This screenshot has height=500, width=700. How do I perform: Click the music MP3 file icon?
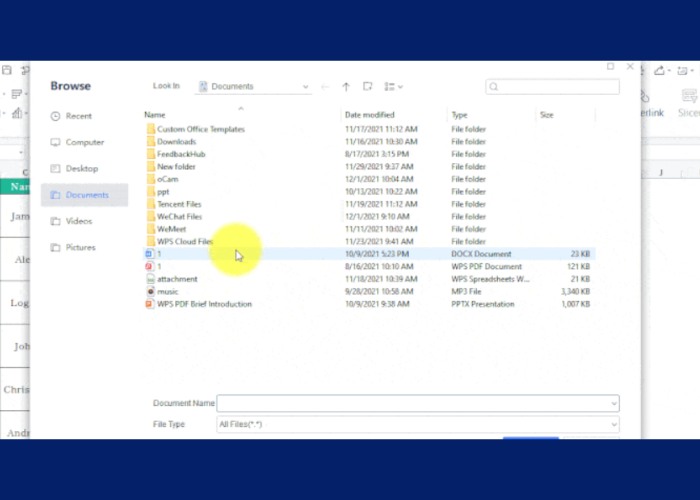coord(150,292)
